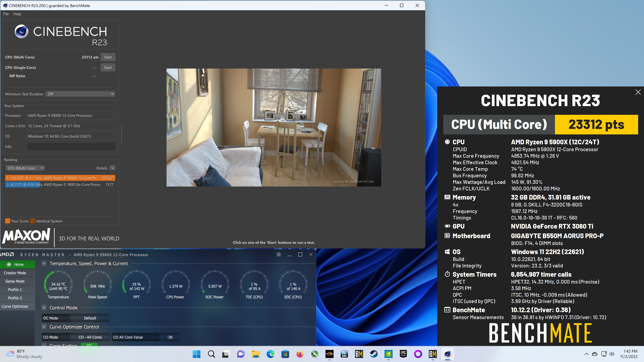This screenshot has height=362, width=644.
Task: Open Task View on the taskbar
Action: [226, 354]
